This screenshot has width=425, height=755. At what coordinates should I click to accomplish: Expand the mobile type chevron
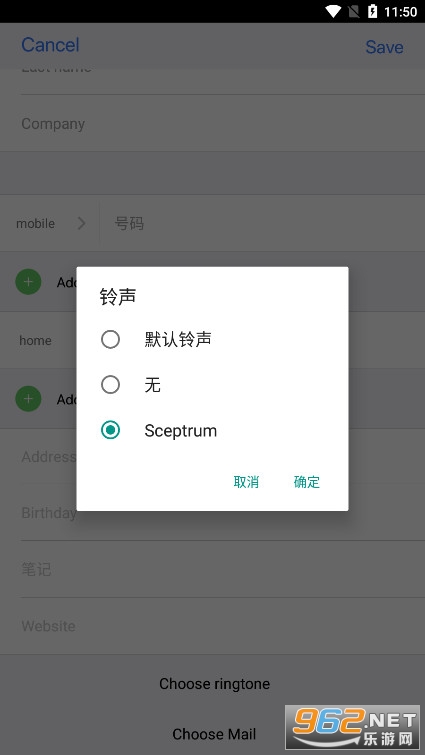81,223
